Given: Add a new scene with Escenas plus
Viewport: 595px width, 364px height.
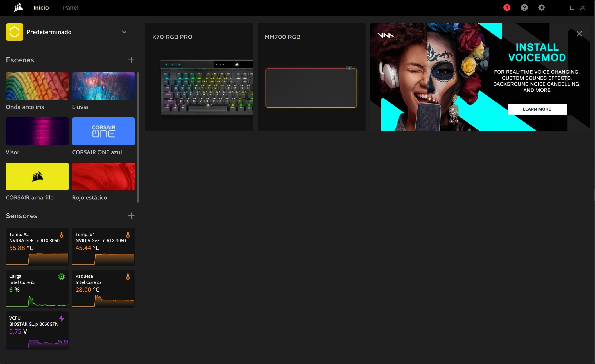Looking at the screenshot, I should coord(131,60).
